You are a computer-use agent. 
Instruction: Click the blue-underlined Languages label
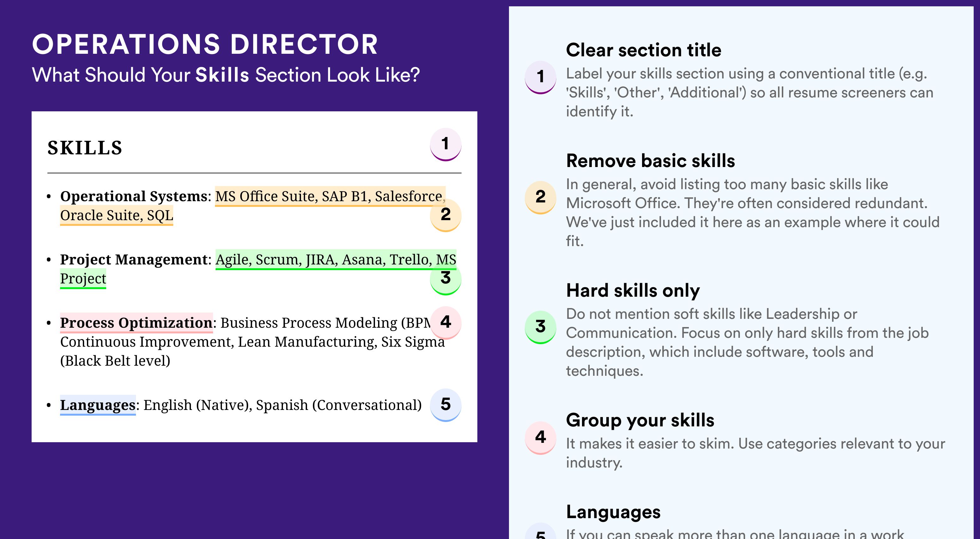[98, 405]
